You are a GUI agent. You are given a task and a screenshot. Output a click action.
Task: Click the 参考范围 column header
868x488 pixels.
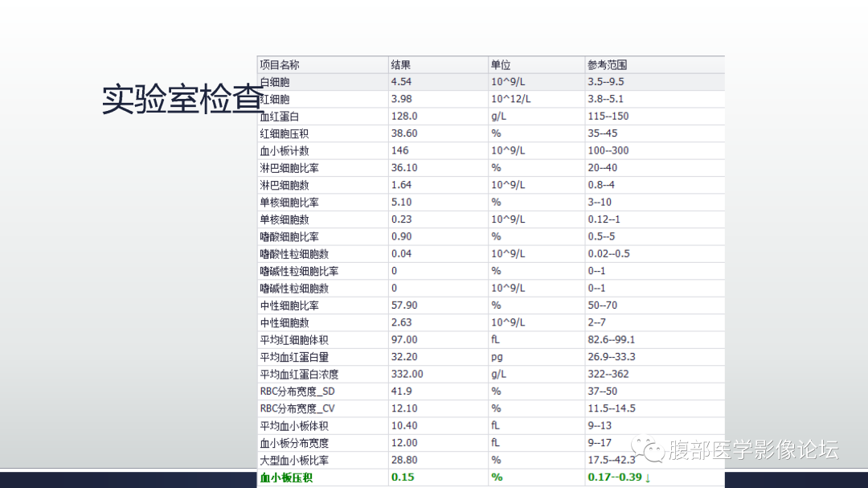pyautogui.click(x=608, y=65)
